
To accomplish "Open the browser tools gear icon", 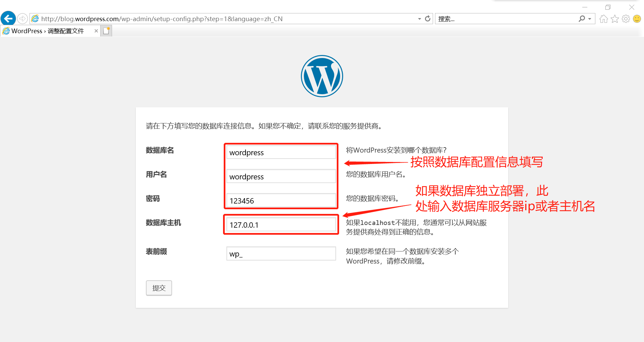I will click(626, 19).
